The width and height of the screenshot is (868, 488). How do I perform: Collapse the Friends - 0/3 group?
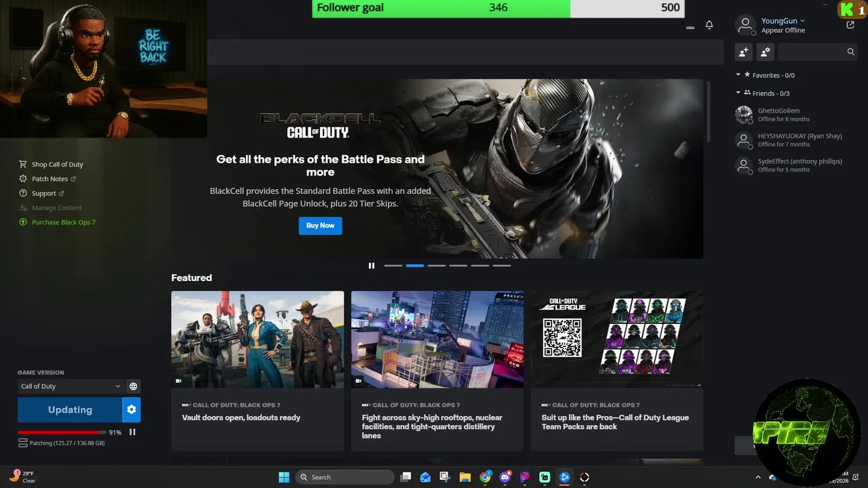[738, 93]
